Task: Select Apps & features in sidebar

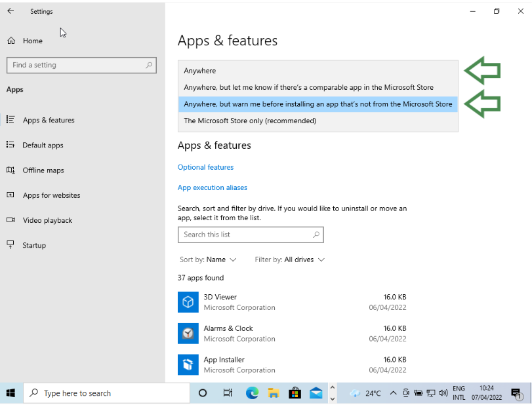Action: tap(49, 120)
